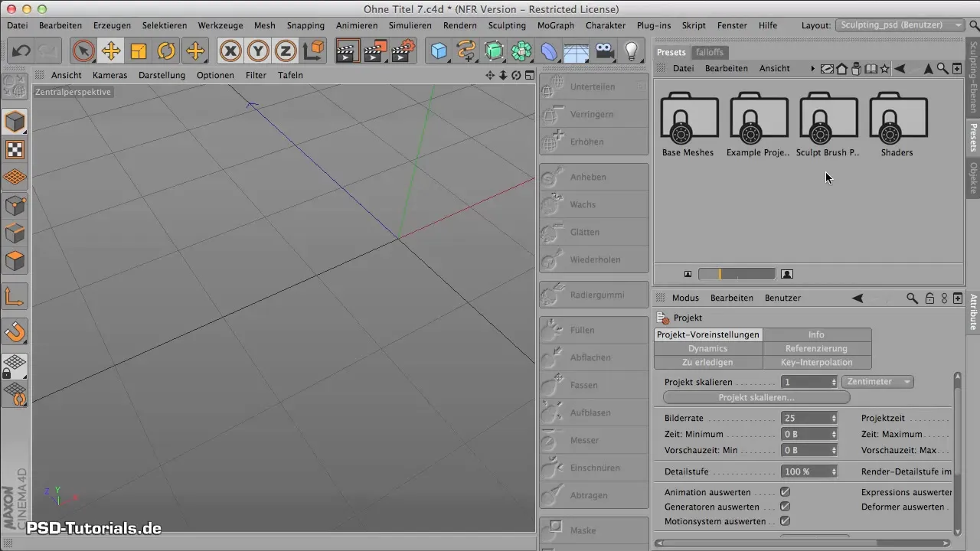Toggle Motionsystem auswerten checkbox
980x551 pixels.
tap(785, 521)
